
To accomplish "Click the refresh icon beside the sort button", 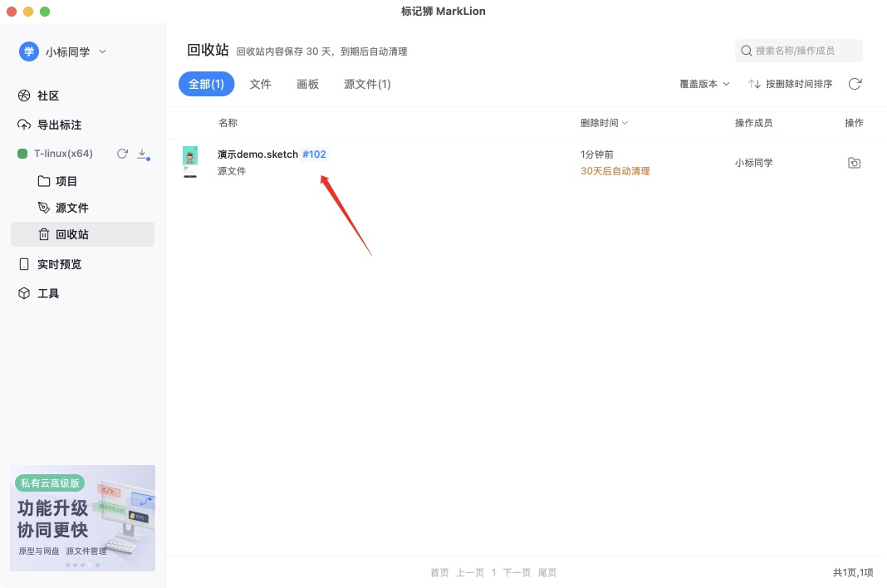I will pos(855,84).
